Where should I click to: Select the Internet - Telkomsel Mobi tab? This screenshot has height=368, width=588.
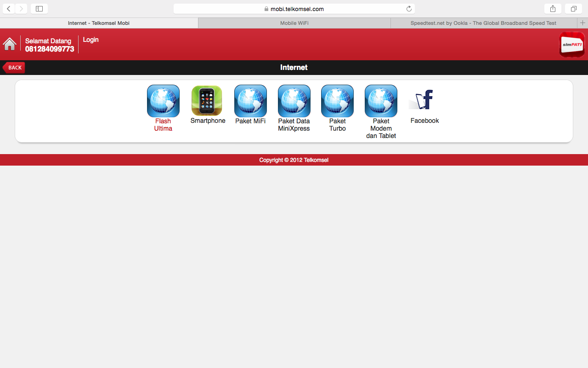click(x=99, y=23)
